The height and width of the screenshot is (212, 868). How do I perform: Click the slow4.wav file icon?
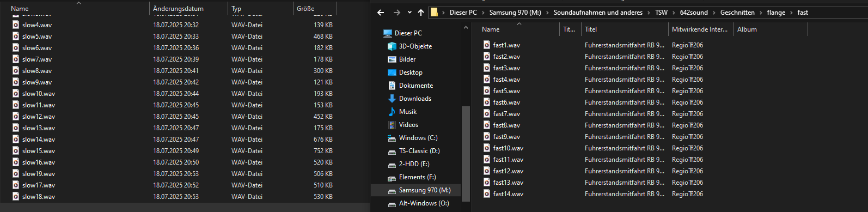(16, 25)
